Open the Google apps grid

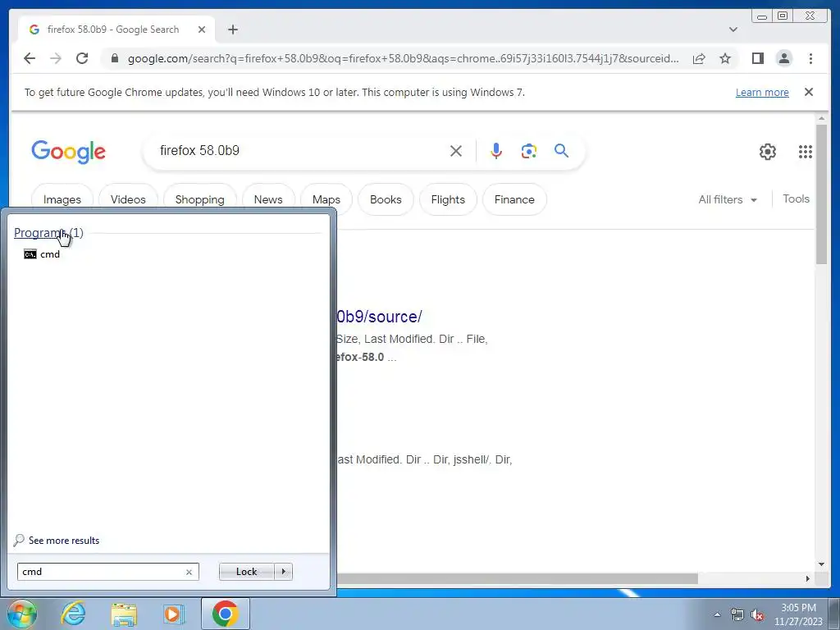pyautogui.click(x=806, y=152)
